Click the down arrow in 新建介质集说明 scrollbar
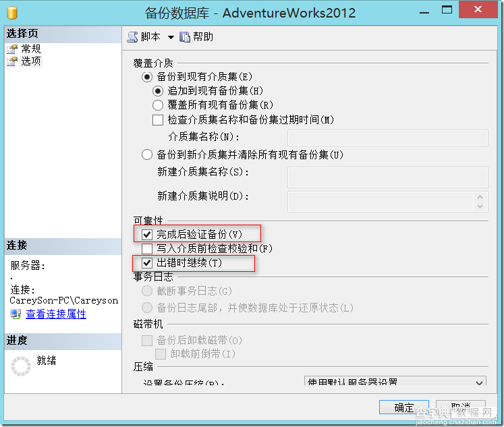Viewport: 504px width, 427px height. [480, 206]
